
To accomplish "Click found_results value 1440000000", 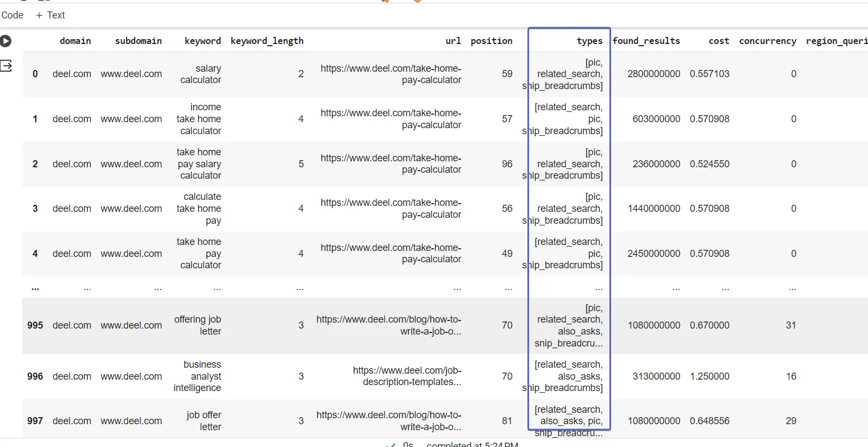I will tap(654, 209).
